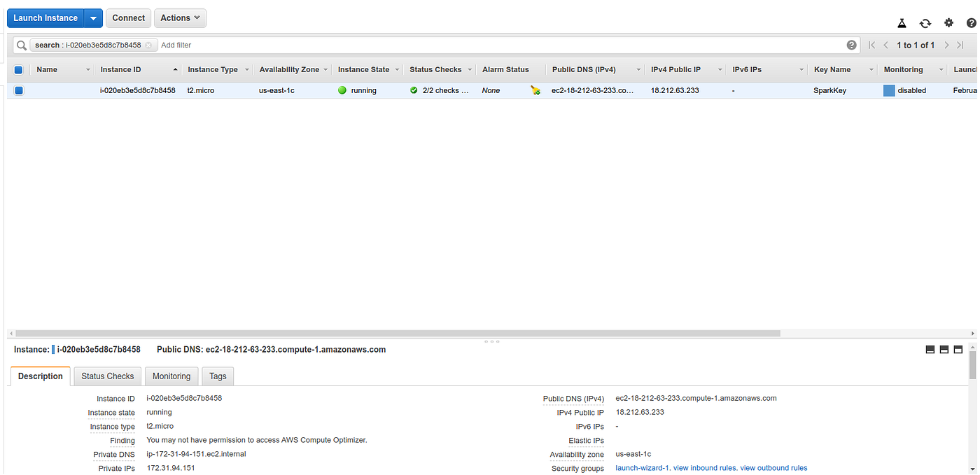Refresh the instance list

coord(925,22)
